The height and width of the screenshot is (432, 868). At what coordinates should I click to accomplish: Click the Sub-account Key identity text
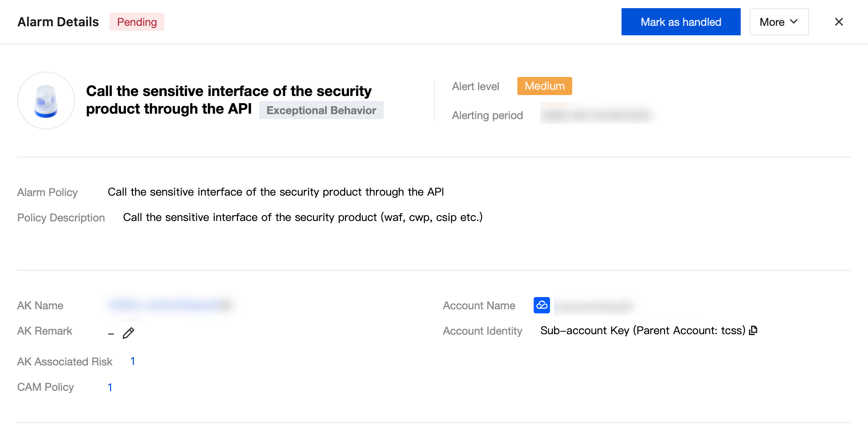(x=642, y=331)
